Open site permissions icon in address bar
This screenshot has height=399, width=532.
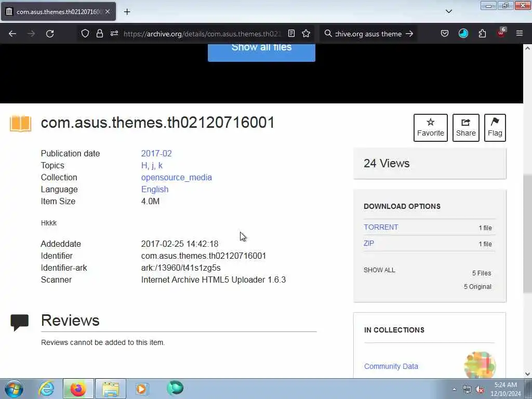pos(114,33)
